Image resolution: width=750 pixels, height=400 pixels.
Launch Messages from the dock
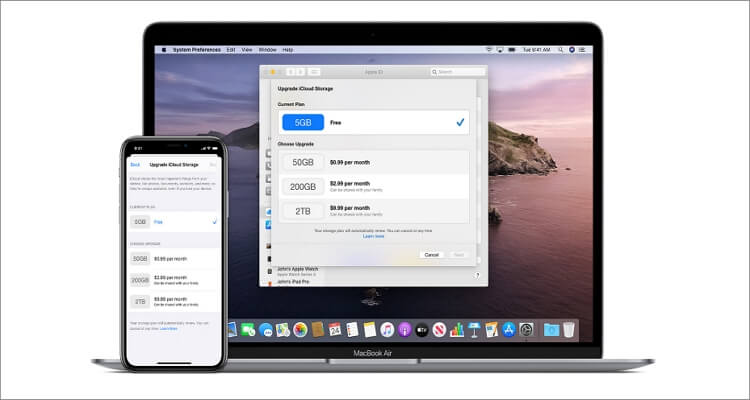point(265,330)
